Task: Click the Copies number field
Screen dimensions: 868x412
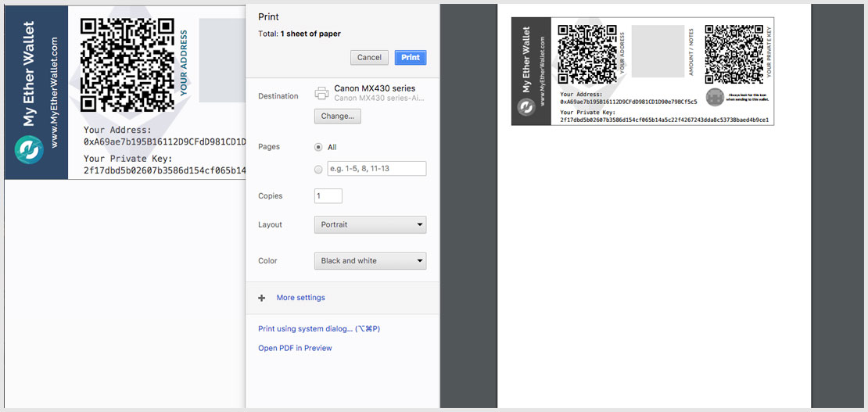Action: coord(328,196)
